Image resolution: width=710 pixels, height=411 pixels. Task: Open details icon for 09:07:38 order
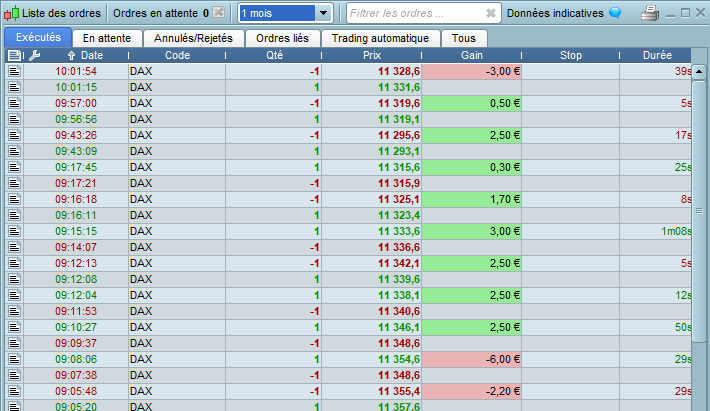pyautogui.click(x=14, y=375)
